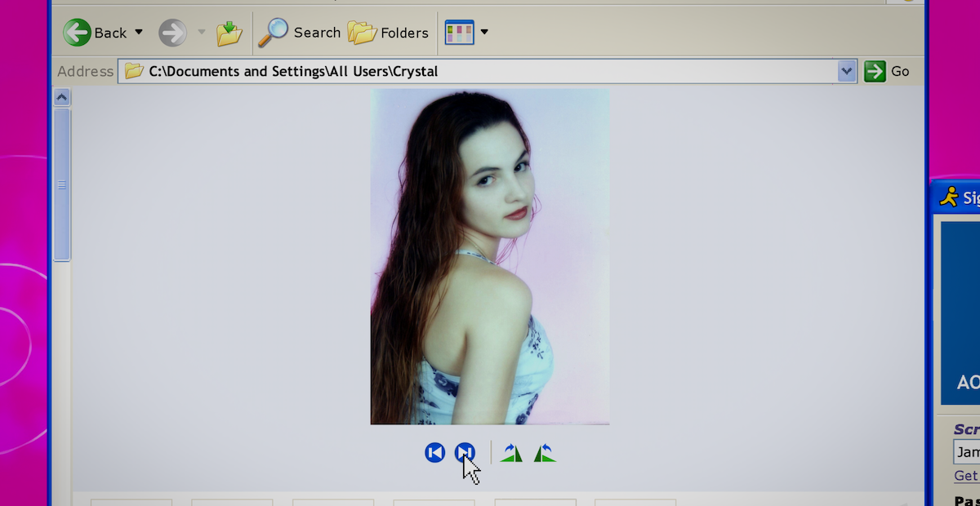
Task: Click the scroll-up arrow in left pane
Action: (62, 98)
